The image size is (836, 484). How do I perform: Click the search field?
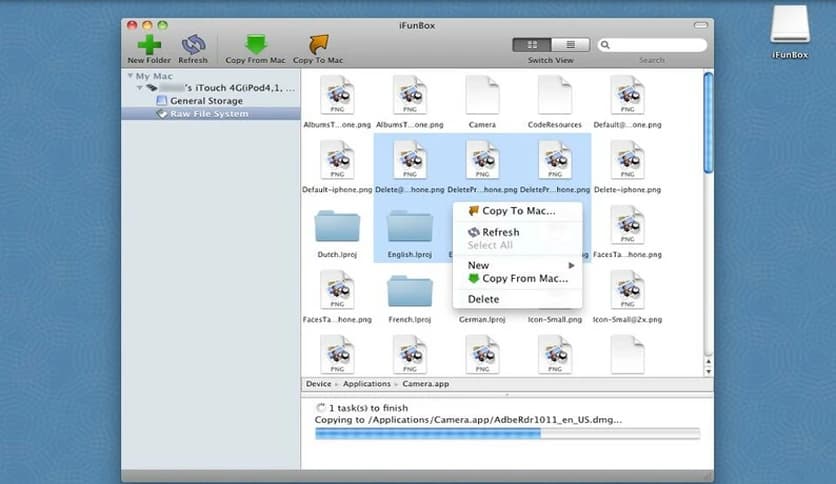(653, 45)
